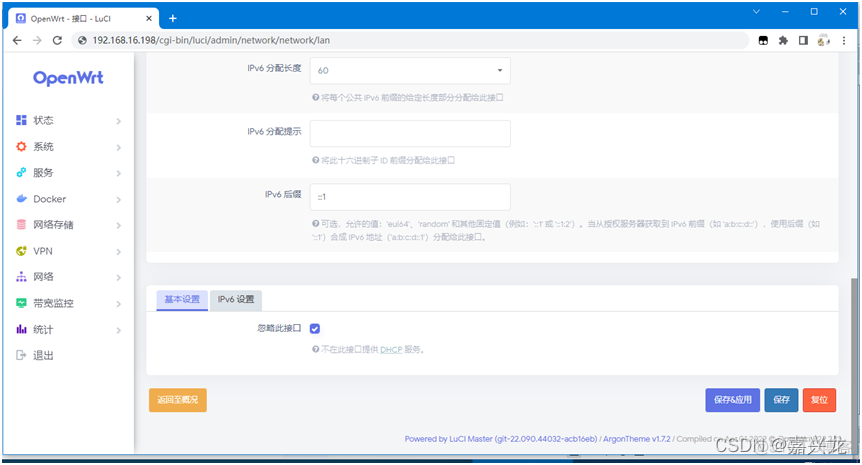Click the help icon beside IPv6 分配长度 hint

point(316,97)
